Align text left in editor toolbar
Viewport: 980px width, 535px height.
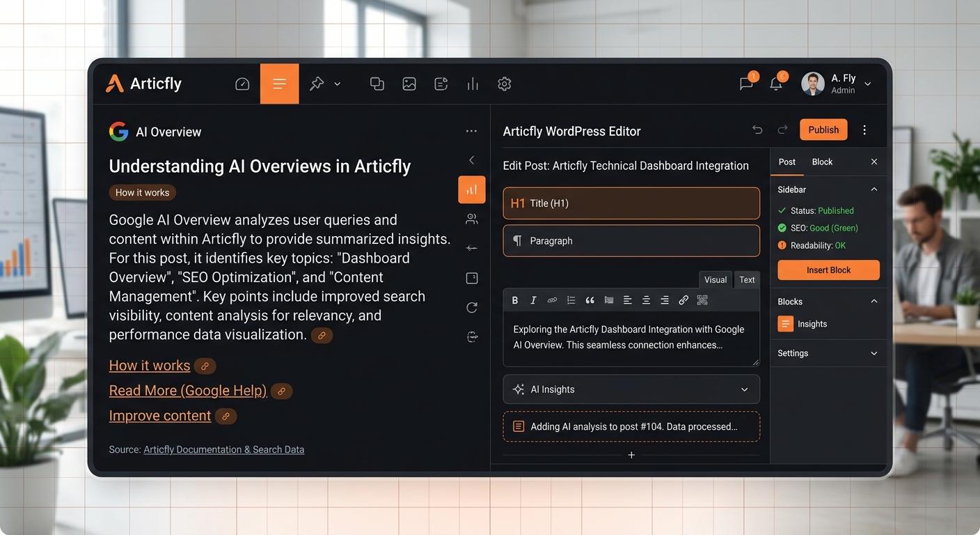coord(627,300)
